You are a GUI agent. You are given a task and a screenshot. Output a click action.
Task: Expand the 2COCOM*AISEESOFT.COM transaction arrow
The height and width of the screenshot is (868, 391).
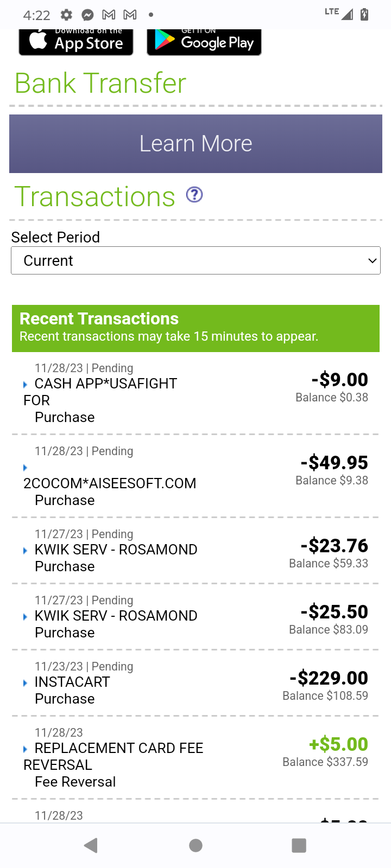point(26,468)
